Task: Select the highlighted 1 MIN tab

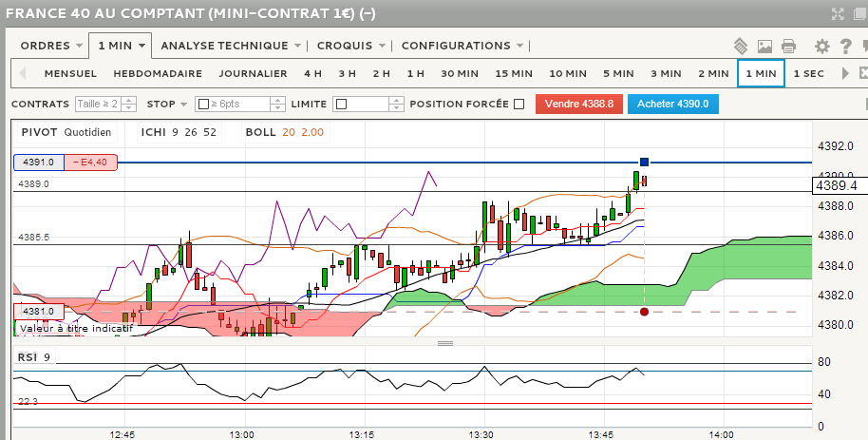Action: click(761, 74)
